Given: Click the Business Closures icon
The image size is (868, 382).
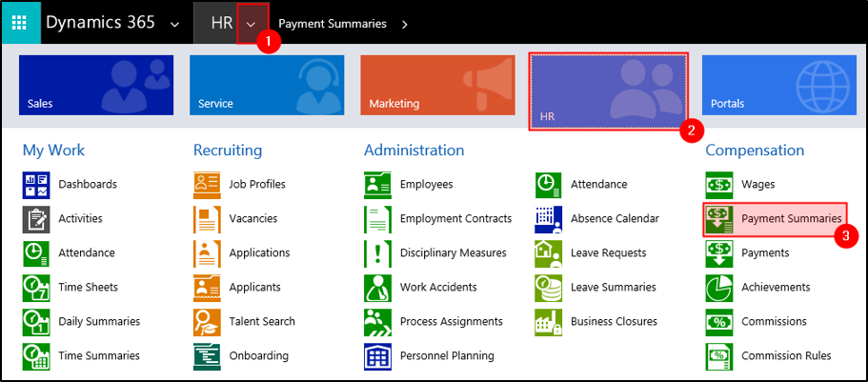Looking at the screenshot, I should click(548, 322).
